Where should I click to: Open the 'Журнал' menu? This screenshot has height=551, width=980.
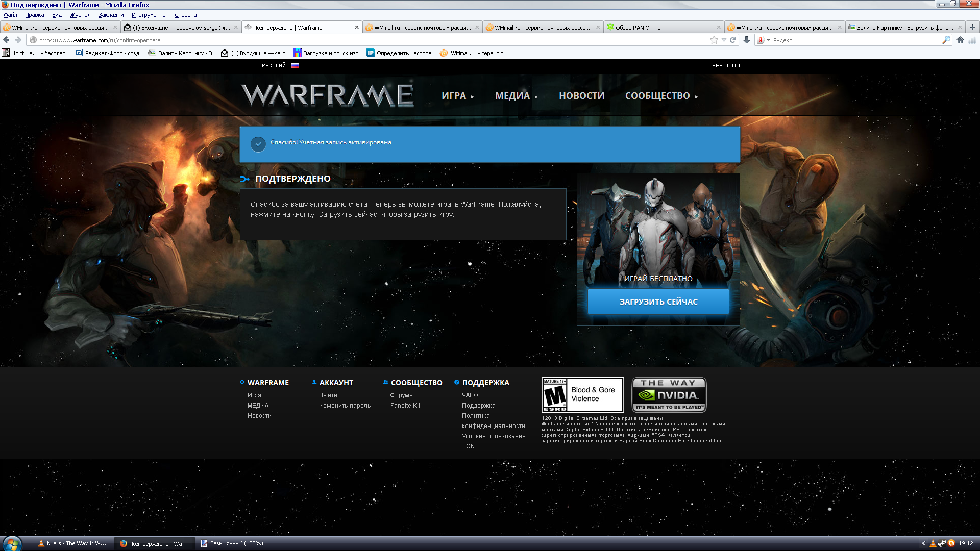coord(80,15)
